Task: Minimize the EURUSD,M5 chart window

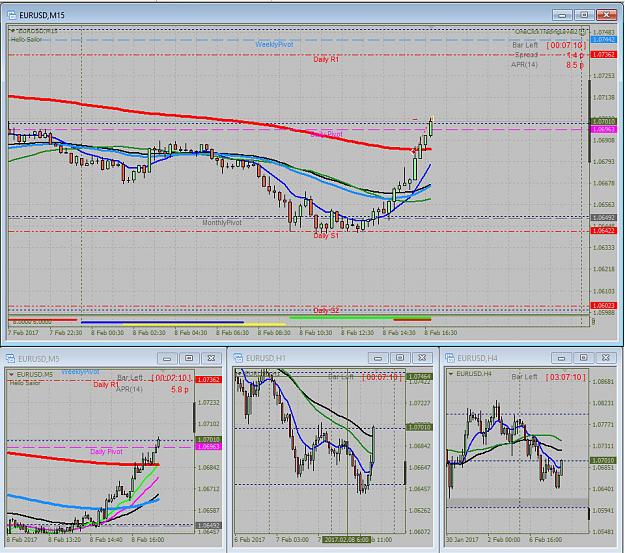Action: (167, 358)
